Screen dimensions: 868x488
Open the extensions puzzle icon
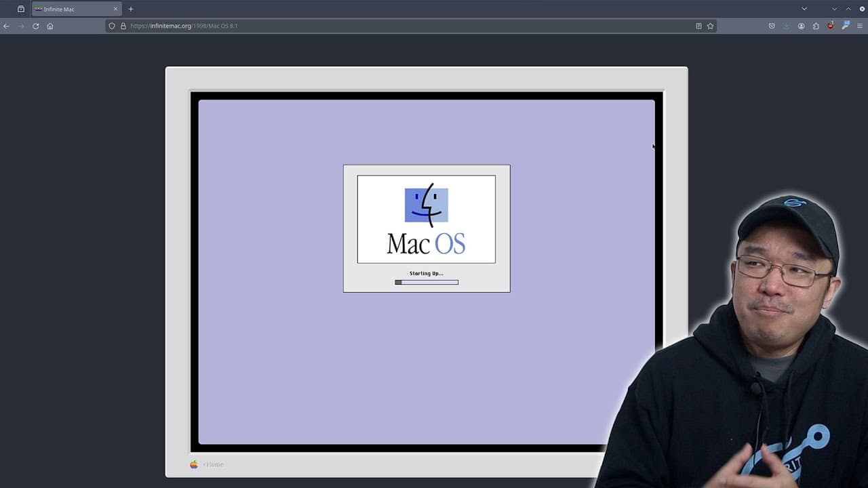(x=816, y=26)
